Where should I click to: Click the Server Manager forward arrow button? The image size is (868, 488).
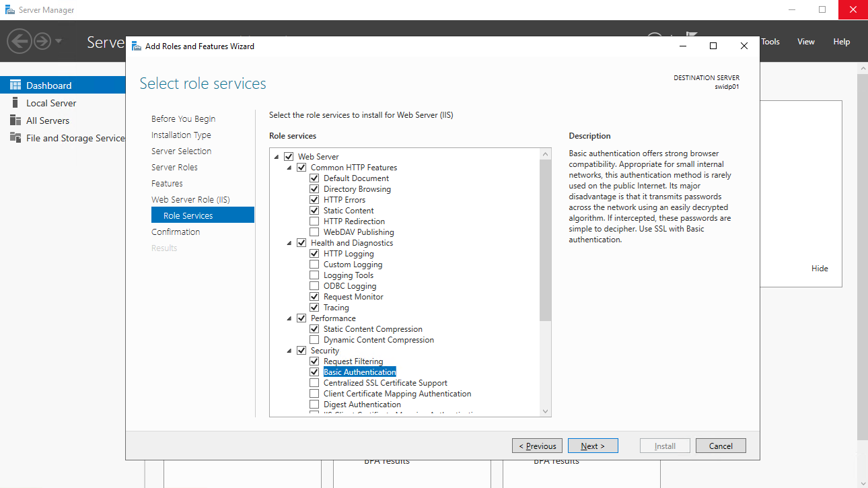(42, 42)
